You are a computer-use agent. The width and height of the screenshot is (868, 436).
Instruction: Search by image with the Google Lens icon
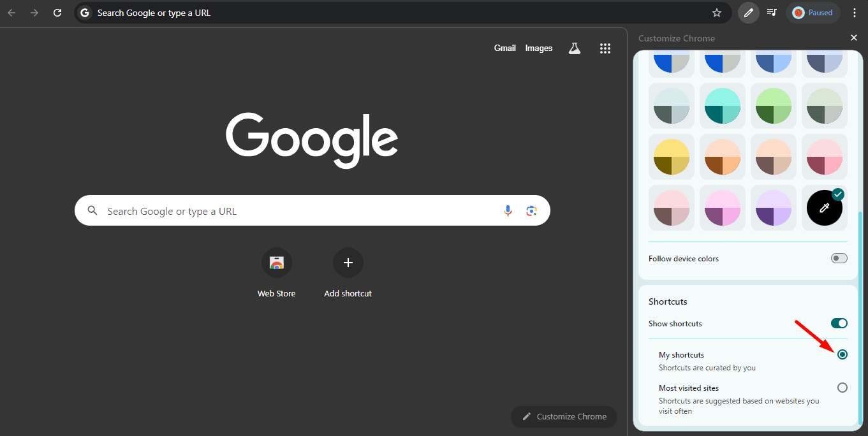532,211
